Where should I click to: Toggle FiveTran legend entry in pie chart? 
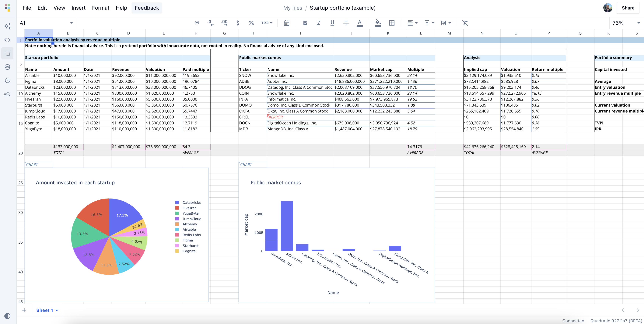[186, 208]
